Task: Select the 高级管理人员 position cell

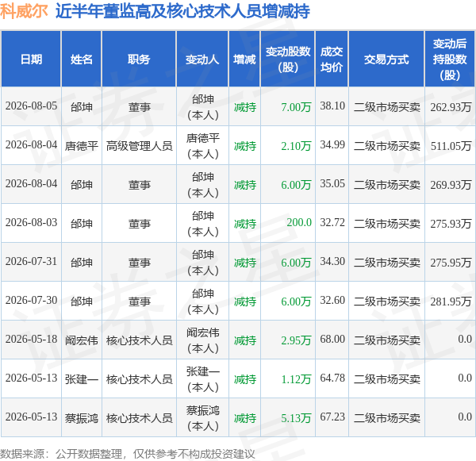Action: pos(139,146)
